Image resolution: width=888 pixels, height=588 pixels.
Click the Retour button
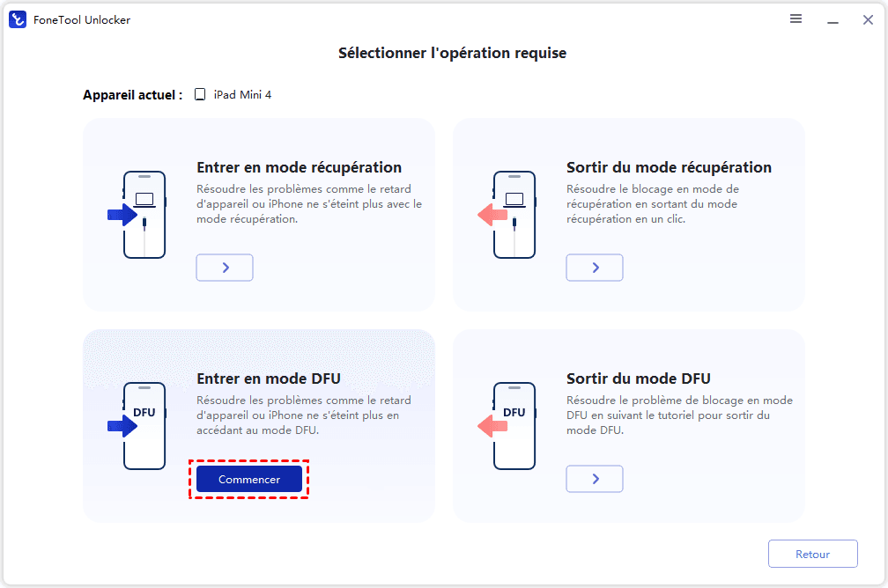pos(812,555)
